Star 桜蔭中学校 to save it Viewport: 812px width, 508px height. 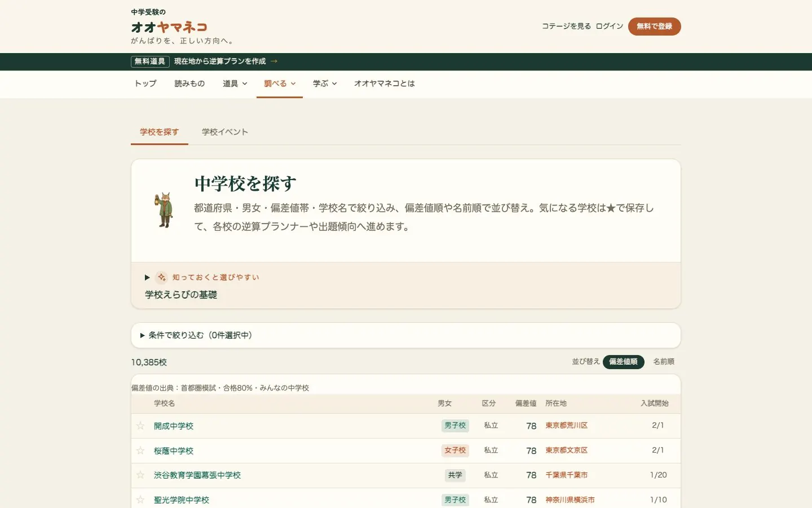[140, 450]
